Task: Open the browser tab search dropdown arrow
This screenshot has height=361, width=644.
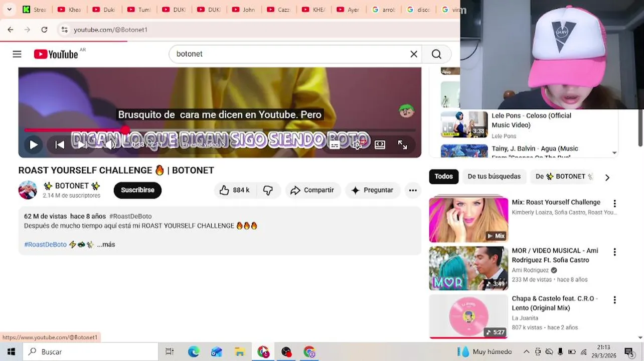Action: pos(9,10)
